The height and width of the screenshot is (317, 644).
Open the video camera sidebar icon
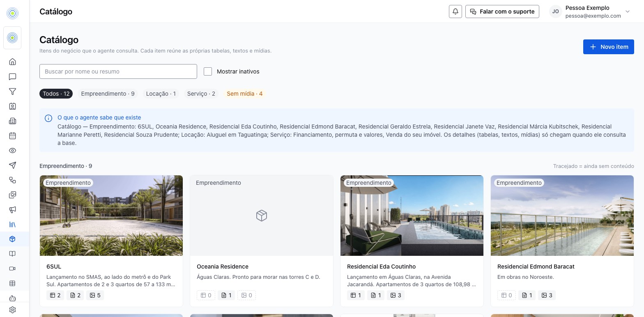pyautogui.click(x=12, y=269)
